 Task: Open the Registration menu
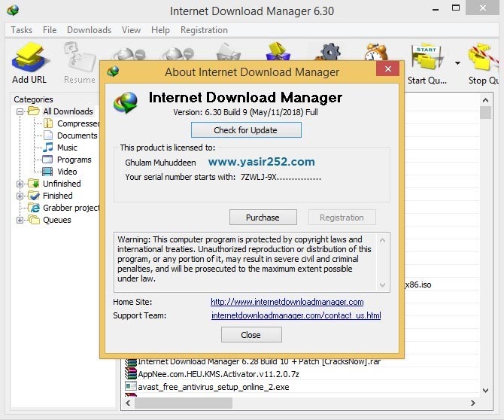click(204, 30)
